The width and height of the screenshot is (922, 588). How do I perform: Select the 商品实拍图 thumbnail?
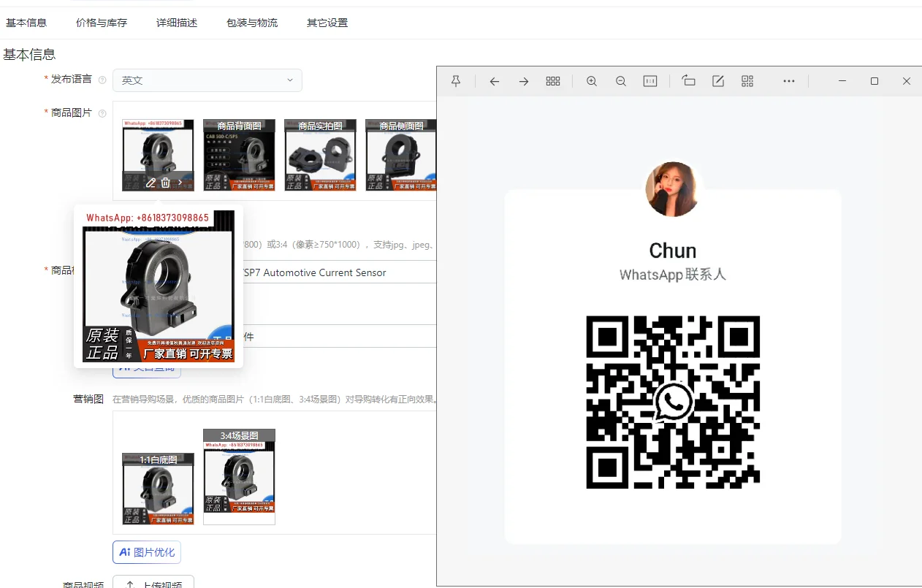click(x=320, y=155)
